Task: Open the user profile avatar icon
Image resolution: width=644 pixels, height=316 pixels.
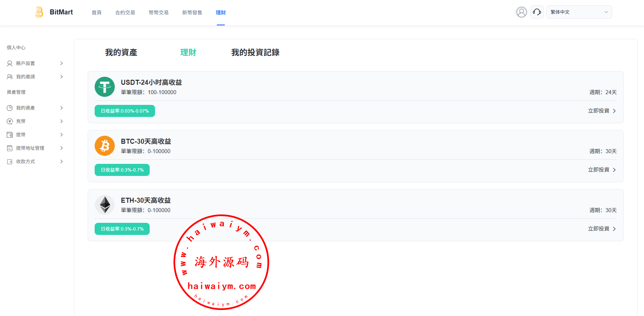Action: (x=521, y=12)
